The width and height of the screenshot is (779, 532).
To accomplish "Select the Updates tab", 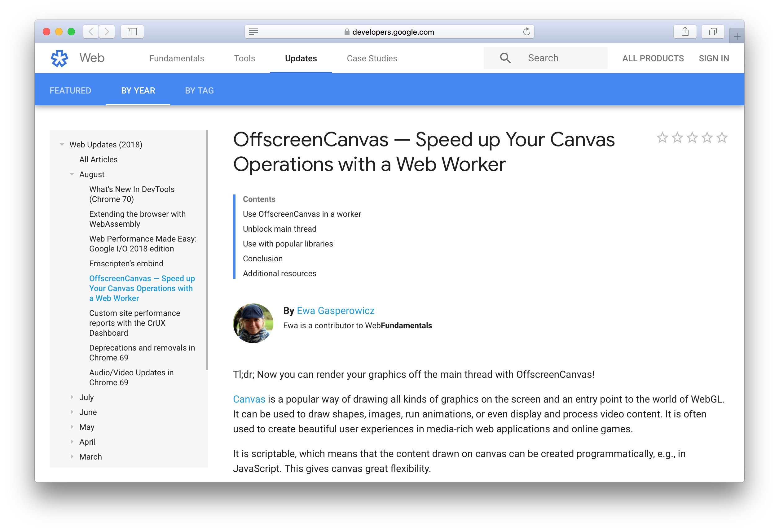I will click(301, 58).
